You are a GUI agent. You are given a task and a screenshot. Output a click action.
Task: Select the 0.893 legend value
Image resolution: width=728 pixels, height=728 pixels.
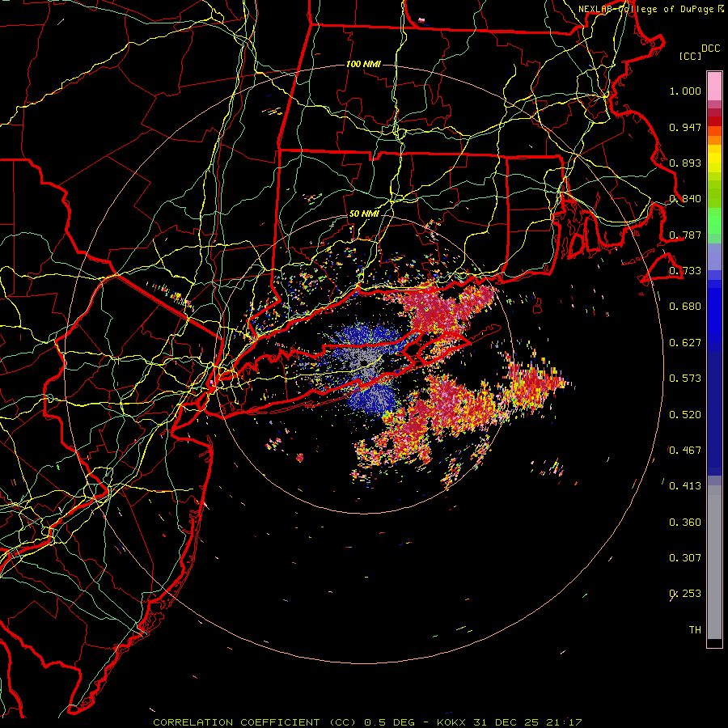click(685, 163)
